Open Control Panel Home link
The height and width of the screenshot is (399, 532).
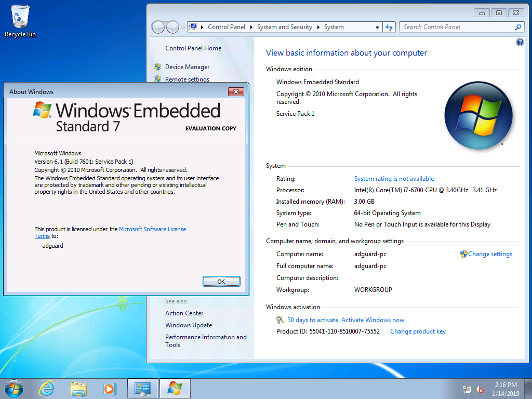pos(193,48)
